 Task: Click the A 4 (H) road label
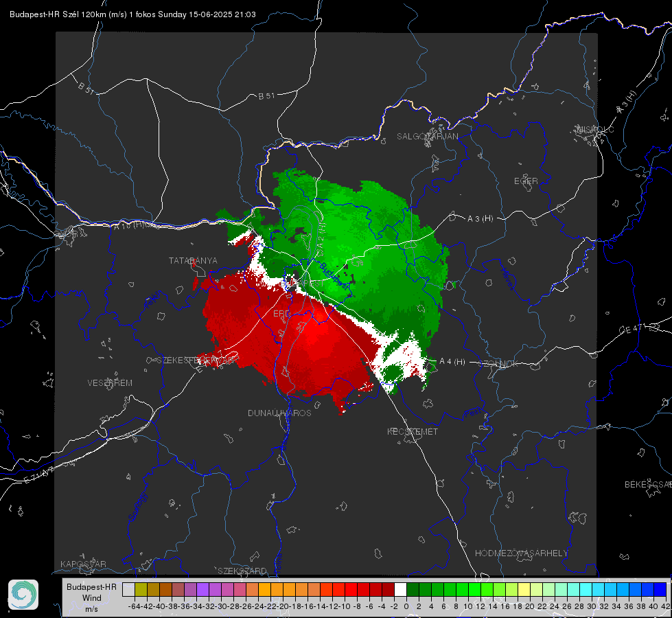pos(452,362)
